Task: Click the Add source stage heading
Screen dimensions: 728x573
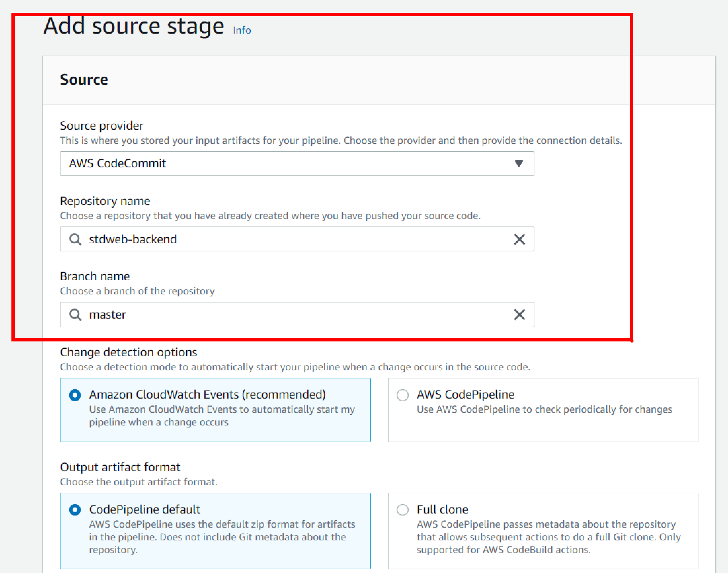Action: click(134, 26)
